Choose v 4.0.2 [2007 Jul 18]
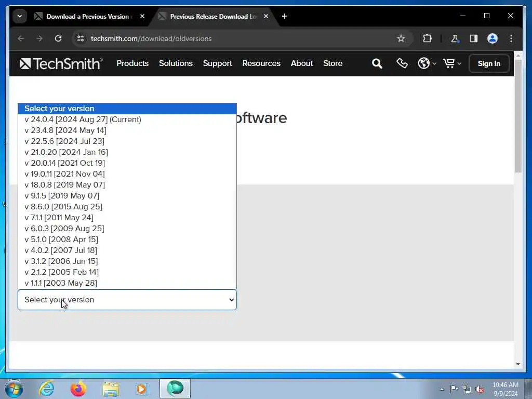The width and height of the screenshot is (532, 399). coord(127,250)
